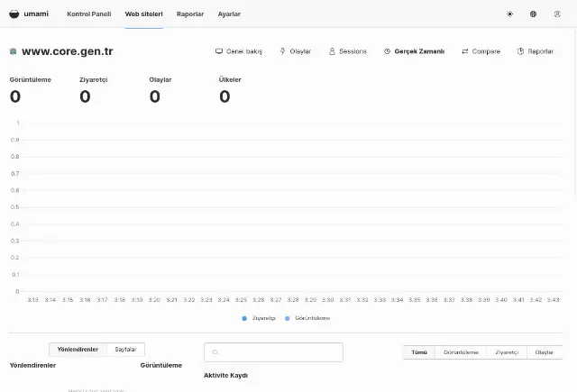Filter activity log by Olaylar
This screenshot has height=392, width=577.
pyautogui.click(x=545, y=352)
